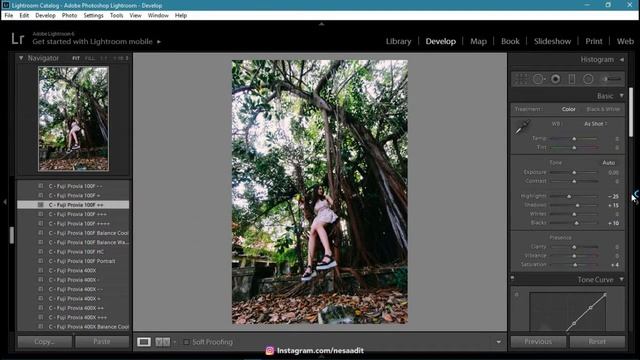Click the Reset button
The height and width of the screenshot is (360, 640).
click(597, 342)
